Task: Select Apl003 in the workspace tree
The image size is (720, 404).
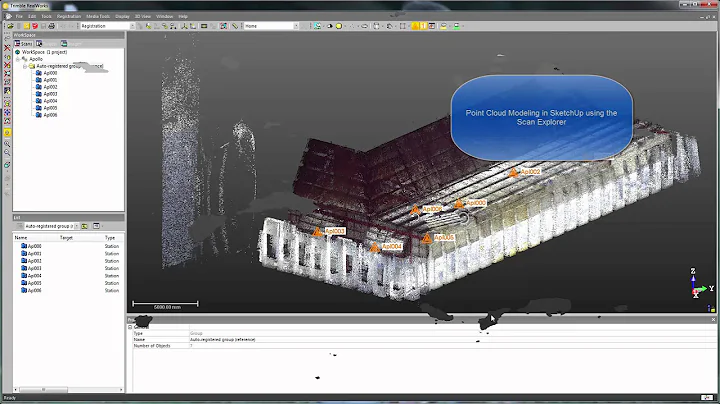Action: 50,94
